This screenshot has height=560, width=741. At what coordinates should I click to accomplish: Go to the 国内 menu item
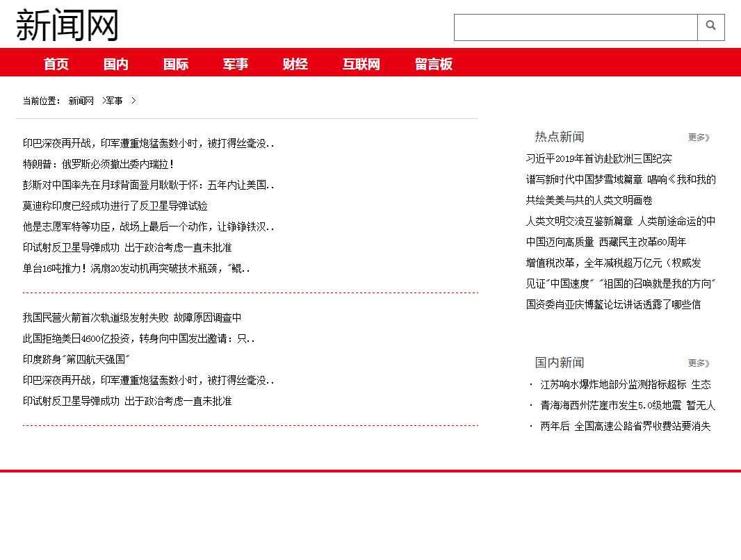point(116,64)
